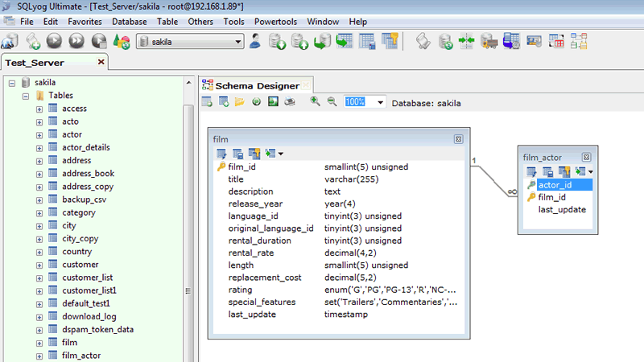This screenshot has height=362, width=644.
Task: Open the query builder icon
Action: point(556,42)
